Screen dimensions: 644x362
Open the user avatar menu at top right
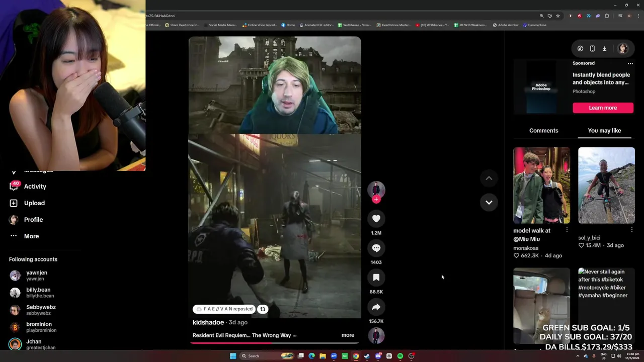pos(623,48)
